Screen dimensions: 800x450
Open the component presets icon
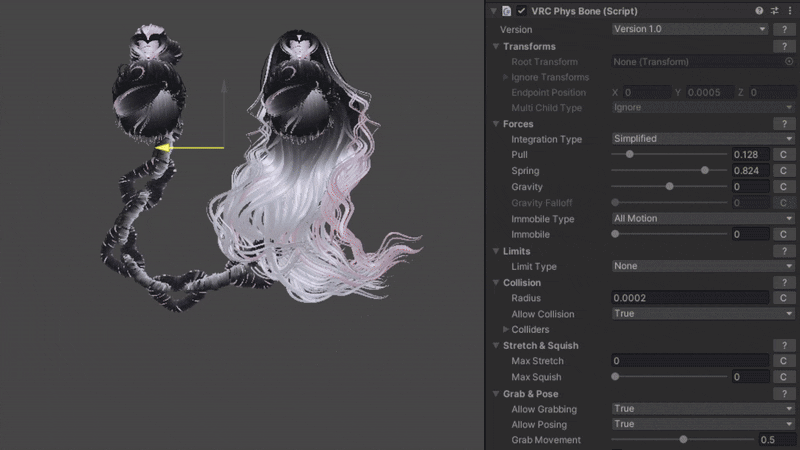pyautogui.click(x=774, y=11)
